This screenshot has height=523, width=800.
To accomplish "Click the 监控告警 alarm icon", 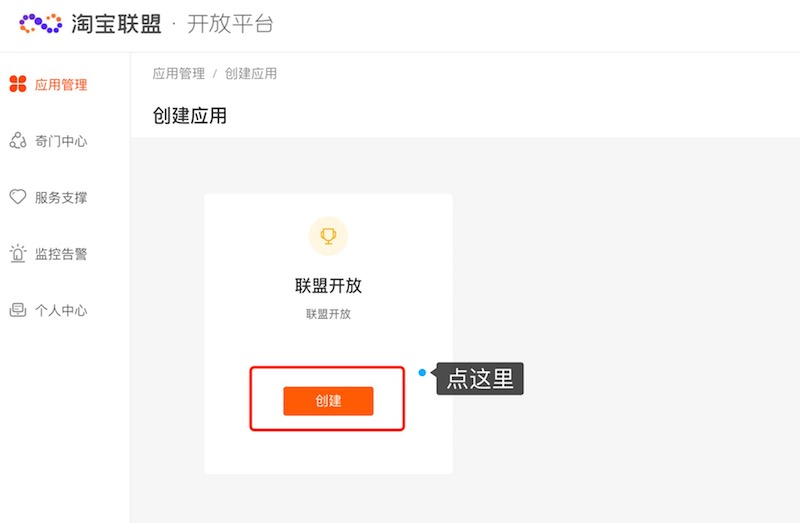I will (x=18, y=254).
